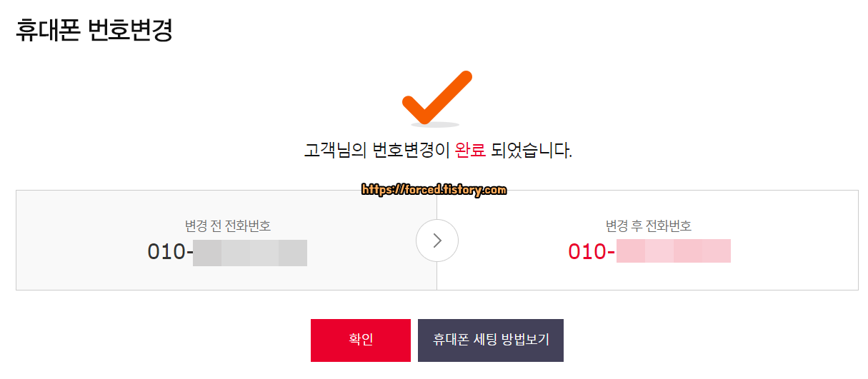
Task: Click the red 010- prefix of the new number
Action: 592,252
